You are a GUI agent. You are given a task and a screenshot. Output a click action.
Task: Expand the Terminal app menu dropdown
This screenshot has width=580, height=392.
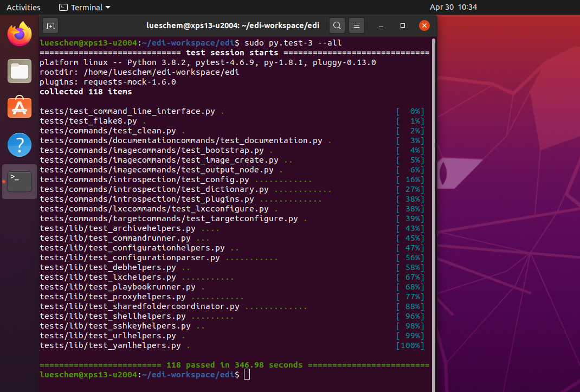click(x=85, y=8)
